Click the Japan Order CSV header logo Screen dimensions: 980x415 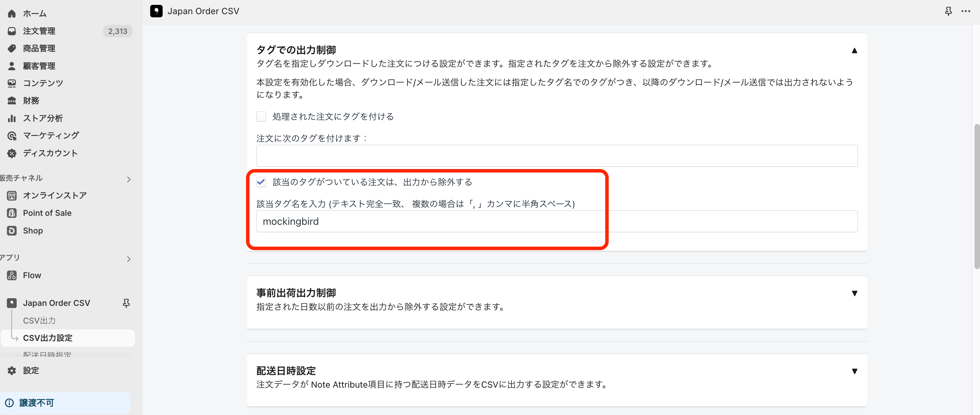[x=156, y=11]
